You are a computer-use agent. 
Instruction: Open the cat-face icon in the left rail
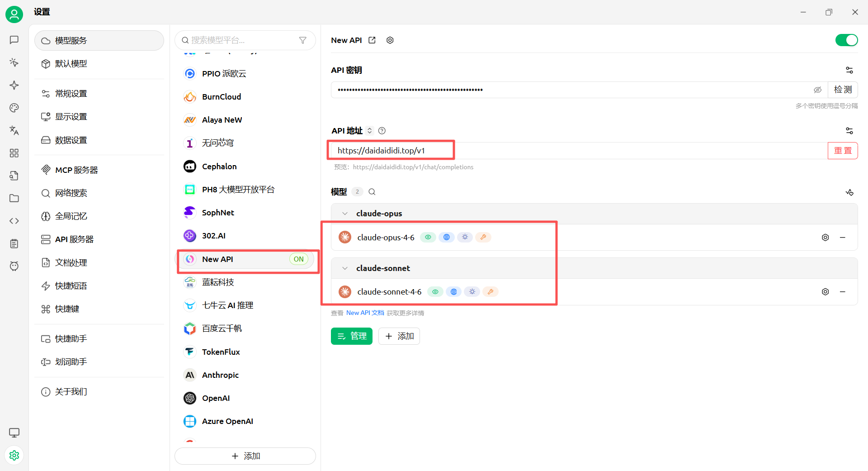click(14, 266)
